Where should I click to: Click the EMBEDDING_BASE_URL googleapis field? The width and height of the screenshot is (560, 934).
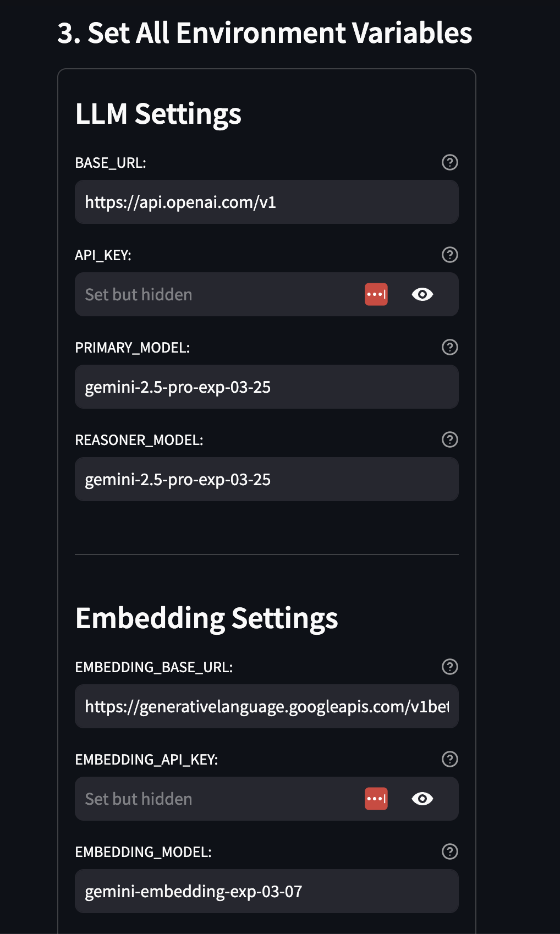tap(267, 706)
